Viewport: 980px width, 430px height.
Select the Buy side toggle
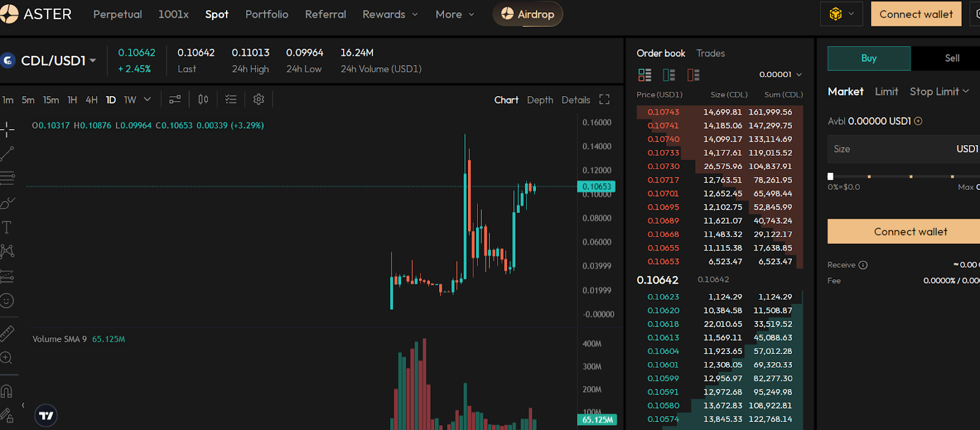click(x=869, y=58)
